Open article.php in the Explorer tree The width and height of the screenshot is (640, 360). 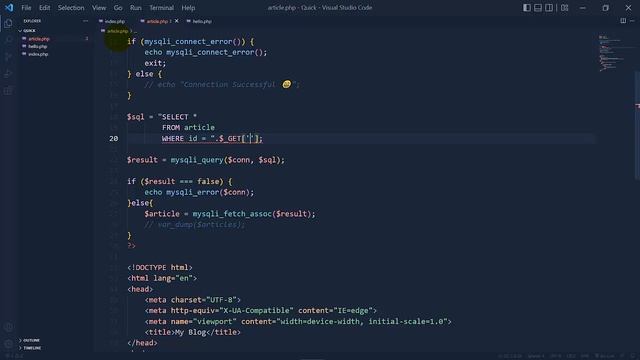point(39,39)
